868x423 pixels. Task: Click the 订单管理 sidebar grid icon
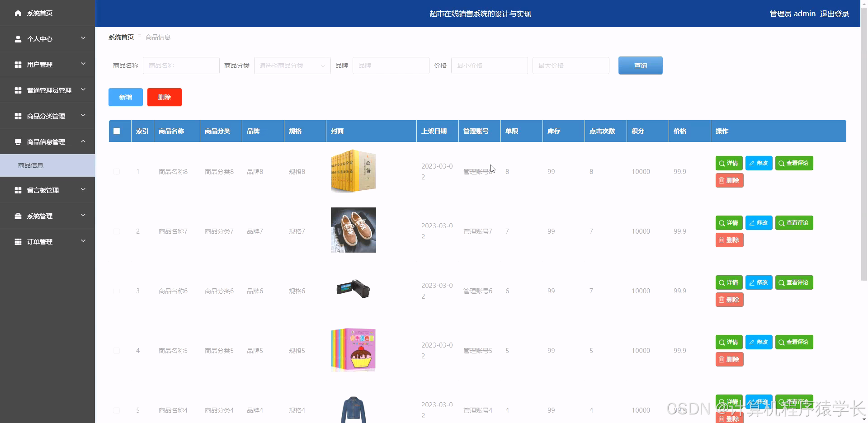18,241
